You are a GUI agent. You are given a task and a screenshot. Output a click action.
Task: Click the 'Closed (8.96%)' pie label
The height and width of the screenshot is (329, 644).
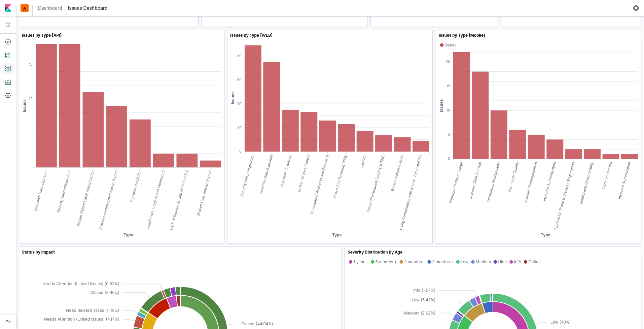click(105, 293)
